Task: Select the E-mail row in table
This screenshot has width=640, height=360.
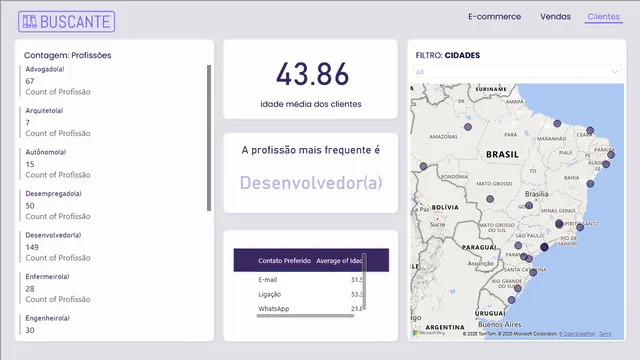Action: [310, 280]
